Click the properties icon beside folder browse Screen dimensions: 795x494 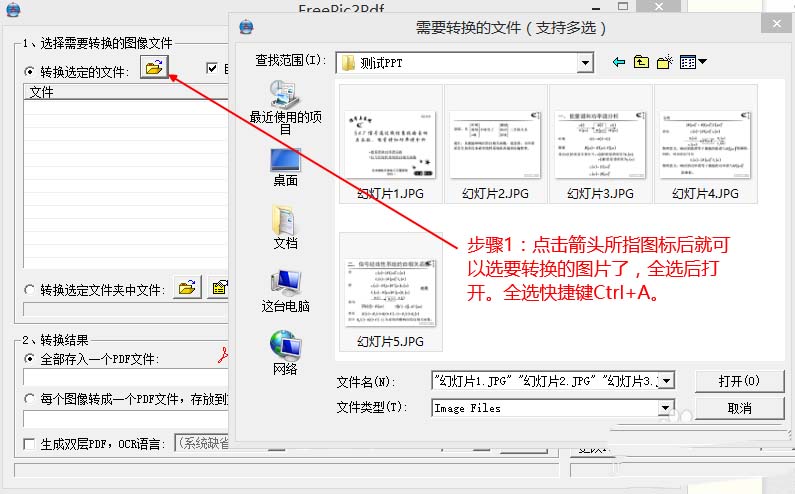click(219, 288)
